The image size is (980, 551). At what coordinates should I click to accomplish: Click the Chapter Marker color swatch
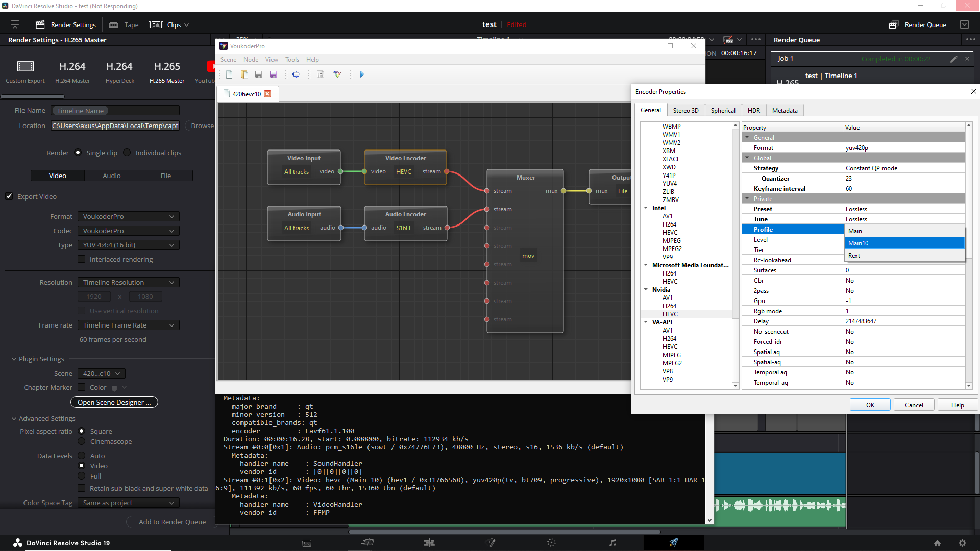coord(114,388)
